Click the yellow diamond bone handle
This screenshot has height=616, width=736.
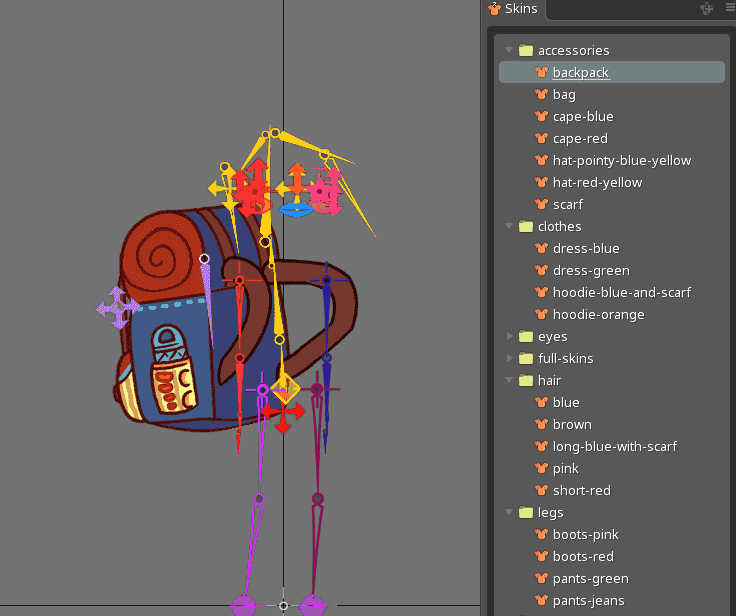pyautogui.click(x=285, y=387)
